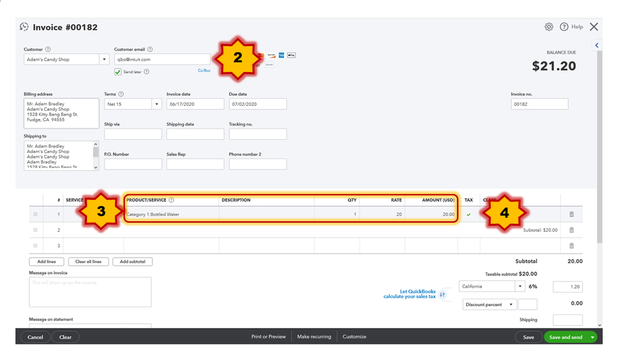Click the Invoice date field
Viewport: 629px width, 364px height.
[195, 104]
